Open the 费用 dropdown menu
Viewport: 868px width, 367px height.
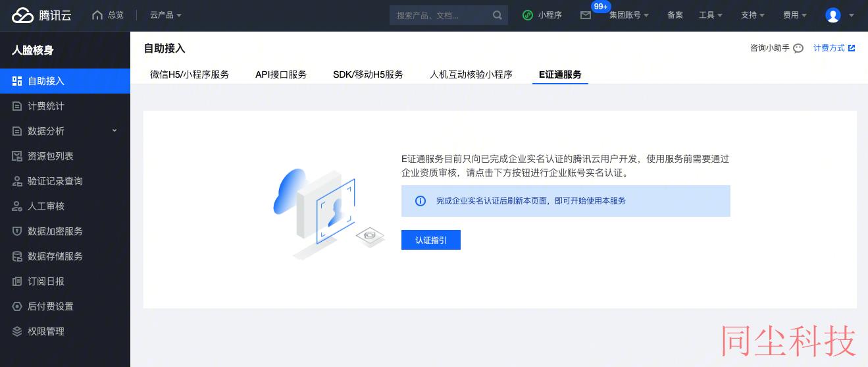(795, 15)
